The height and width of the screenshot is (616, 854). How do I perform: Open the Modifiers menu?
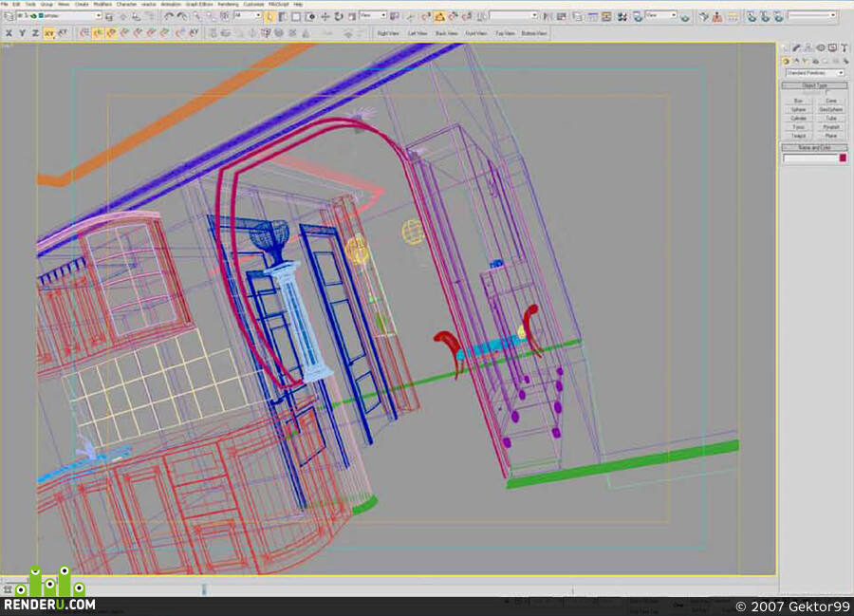pyautogui.click(x=102, y=5)
